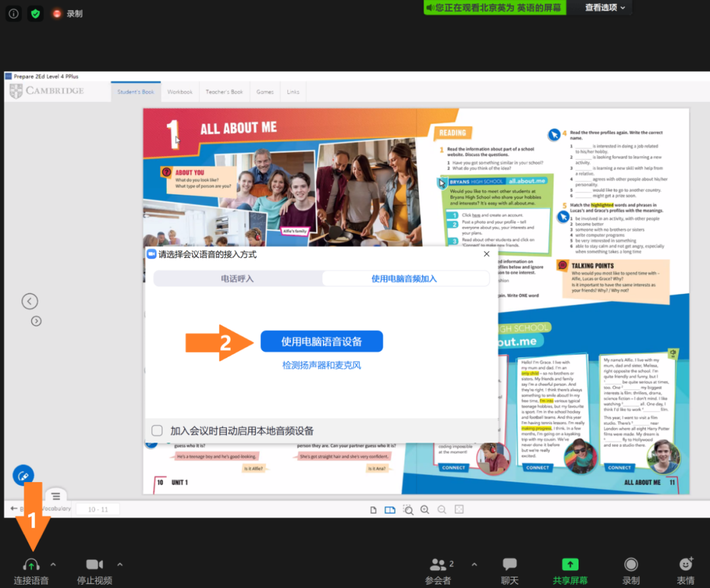The width and height of the screenshot is (710, 588).
Task: Select the Computer Audio tab
Action: pyautogui.click(x=404, y=279)
